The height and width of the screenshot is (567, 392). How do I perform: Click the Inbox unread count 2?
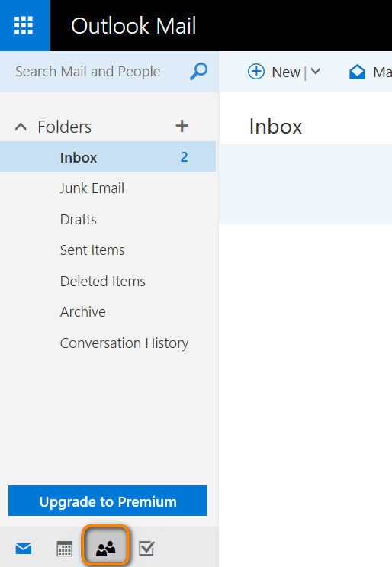click(185, 157)
